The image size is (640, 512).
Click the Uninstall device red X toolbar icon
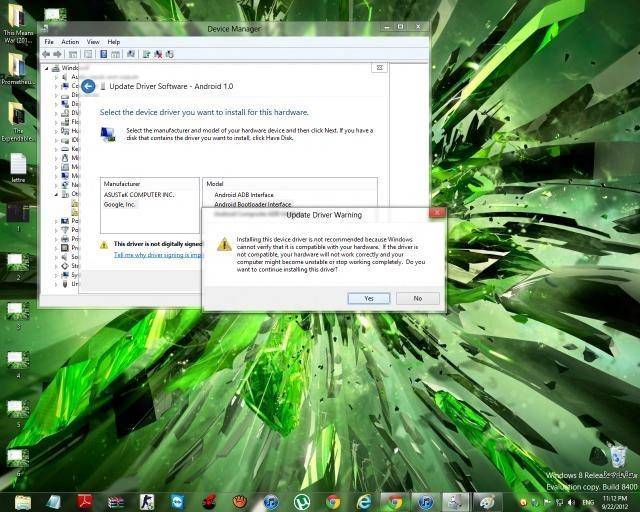coord(158,54)
